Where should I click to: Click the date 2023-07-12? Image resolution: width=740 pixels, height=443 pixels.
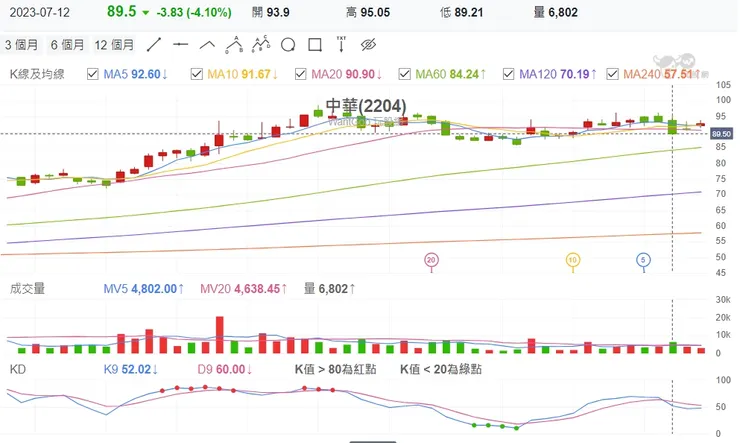(40, 12)
